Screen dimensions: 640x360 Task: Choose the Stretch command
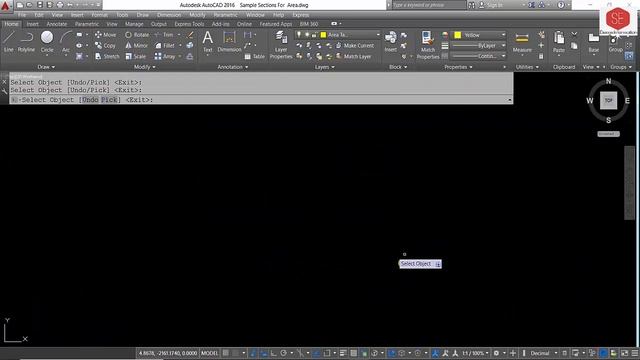point(107,56)
